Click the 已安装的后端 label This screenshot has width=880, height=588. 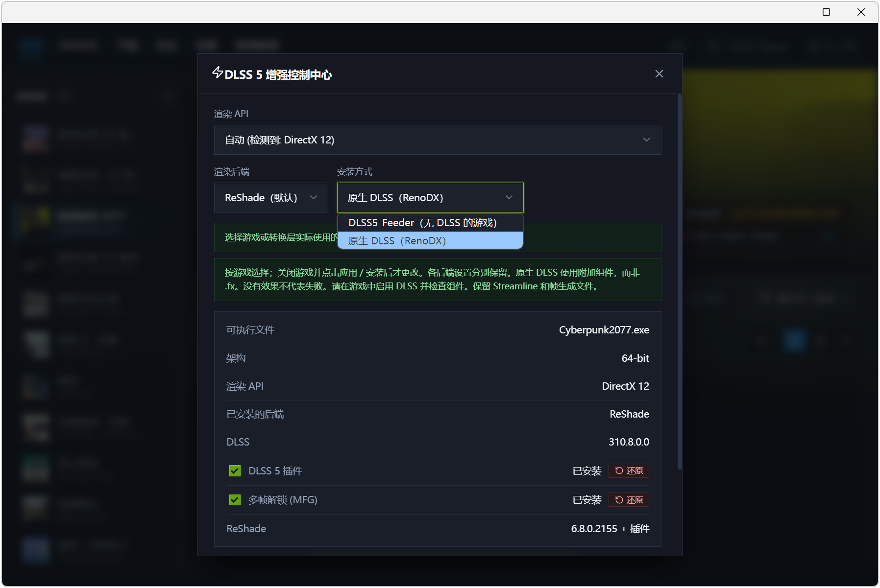[x=255, y=414]
